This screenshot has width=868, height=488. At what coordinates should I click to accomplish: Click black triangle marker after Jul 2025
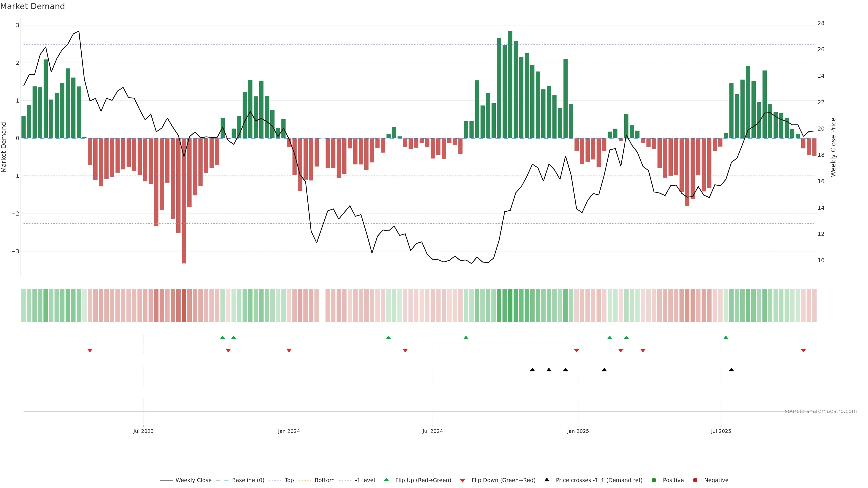[731, 370]
